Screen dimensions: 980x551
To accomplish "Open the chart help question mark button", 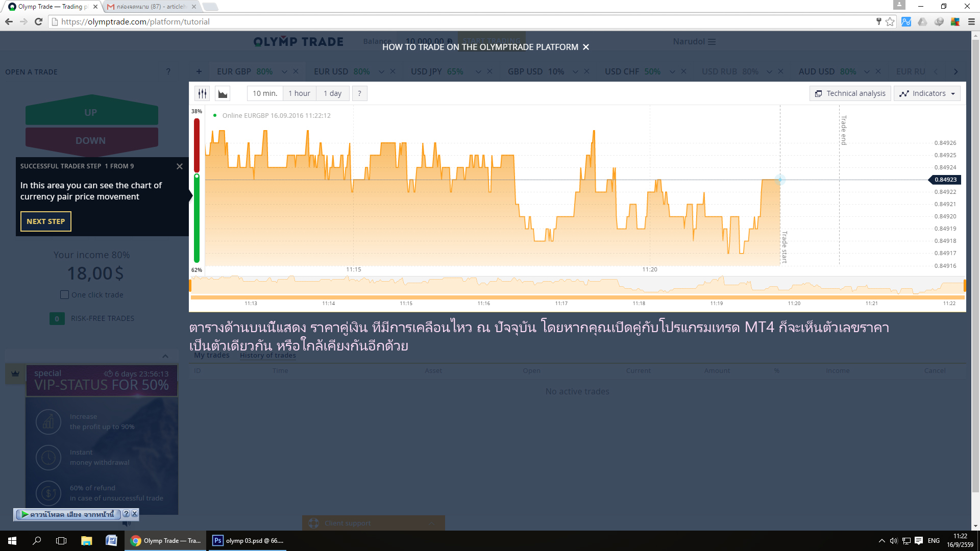I will (x=359, y=93).
